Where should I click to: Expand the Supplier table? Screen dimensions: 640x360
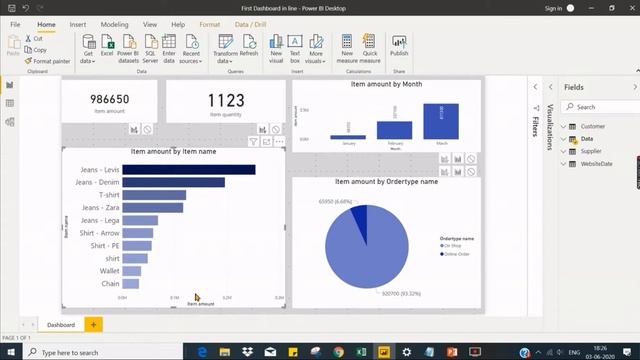point(564,151)
